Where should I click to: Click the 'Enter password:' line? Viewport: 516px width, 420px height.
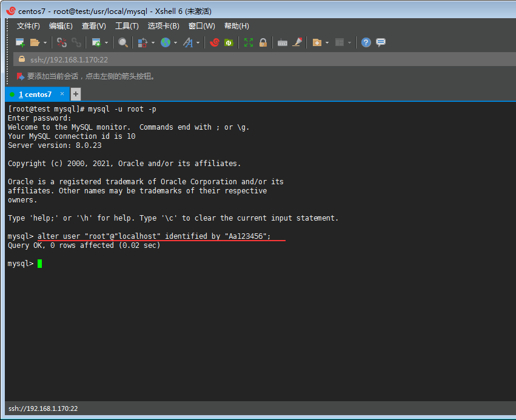click(39, 118)
